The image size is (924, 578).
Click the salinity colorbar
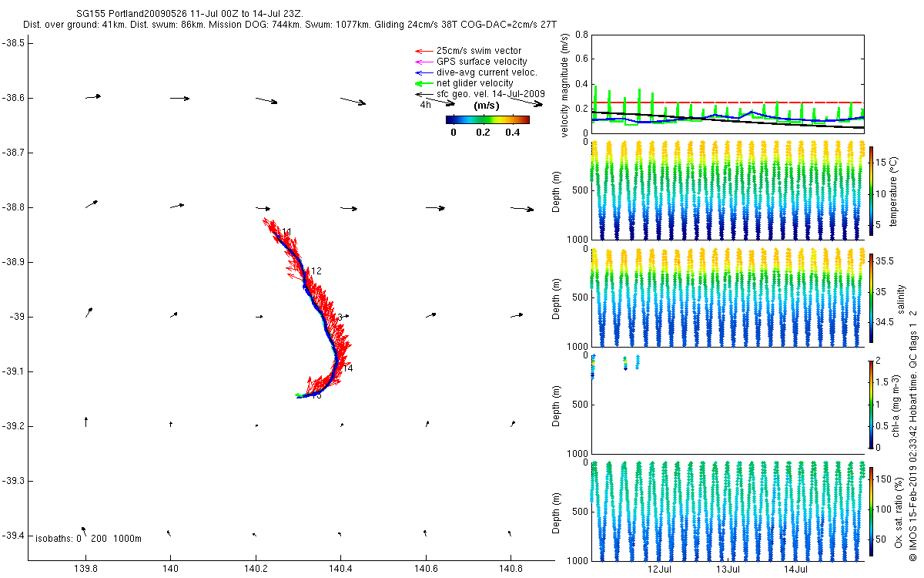pos(872,297)
